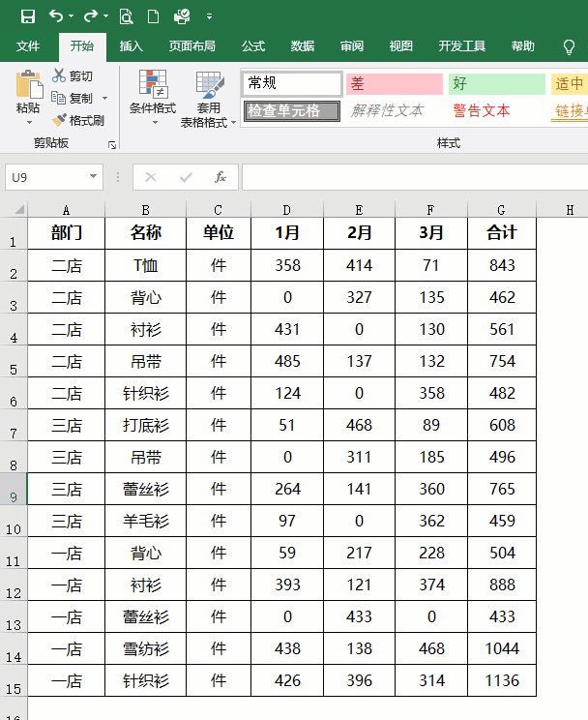
Task: Select row 15 header
Action: coord(14,681)
